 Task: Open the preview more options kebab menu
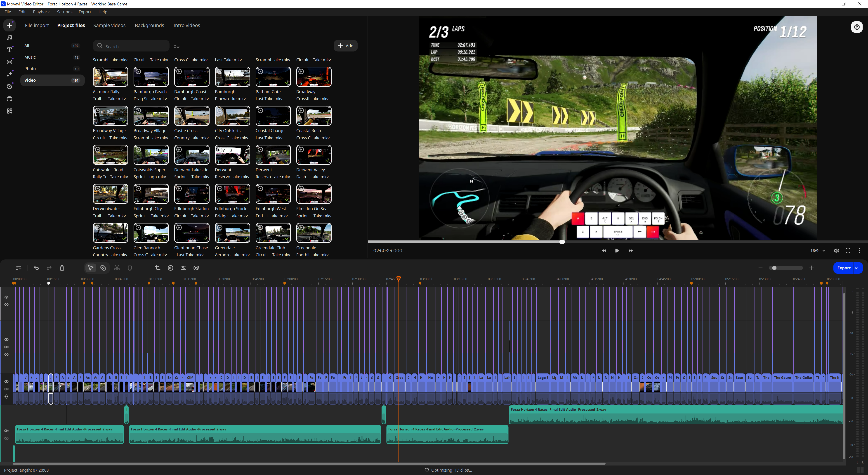(x=859, y=250)
